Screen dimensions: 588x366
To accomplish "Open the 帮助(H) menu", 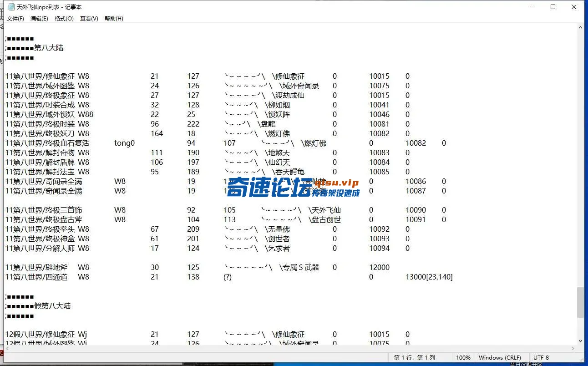I will (114, 19).
